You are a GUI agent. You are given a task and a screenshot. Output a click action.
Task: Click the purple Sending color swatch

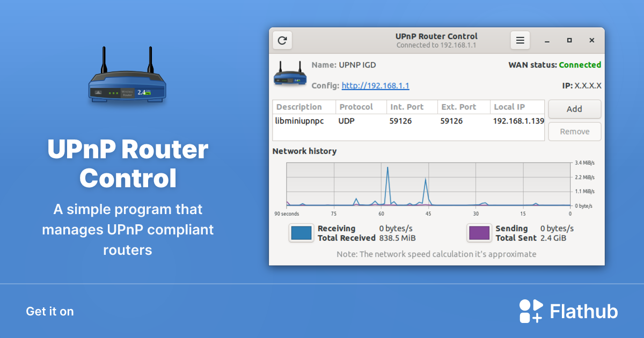click(479, 233)
